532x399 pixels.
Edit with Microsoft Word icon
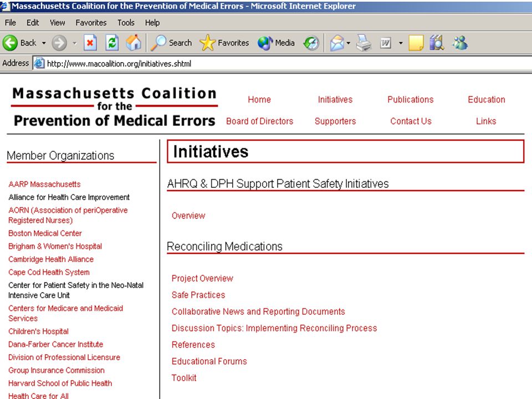pos(386,43)
